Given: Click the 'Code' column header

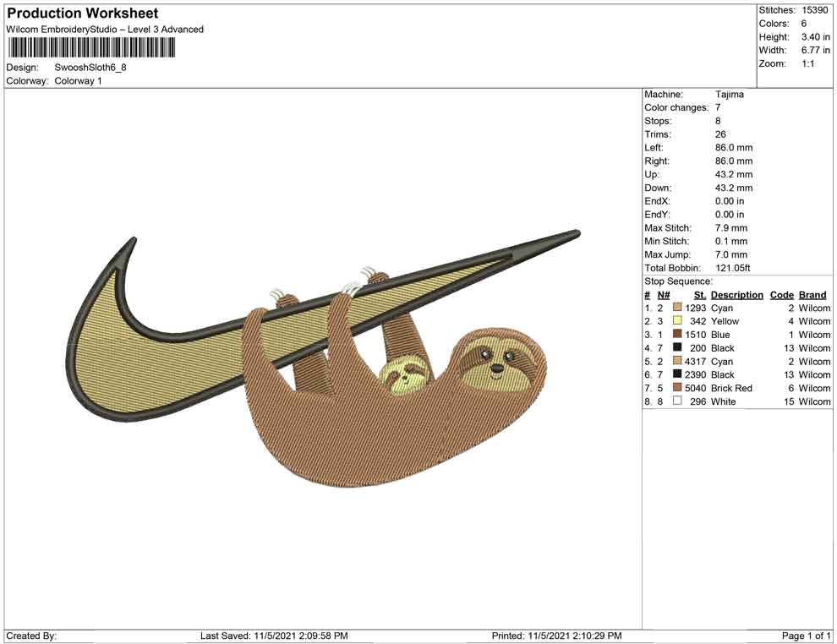Looking at the screenshot, I should pyautogui.click(x=781, y=294).
